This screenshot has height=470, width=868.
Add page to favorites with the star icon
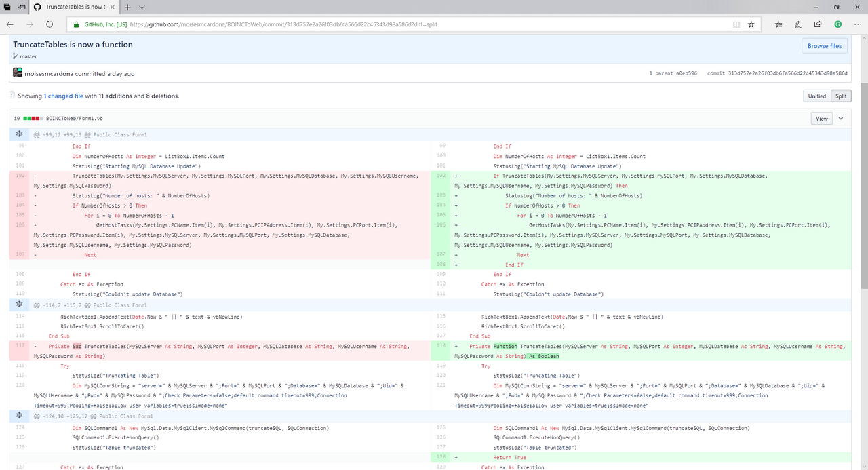click(x=751, y=24)
